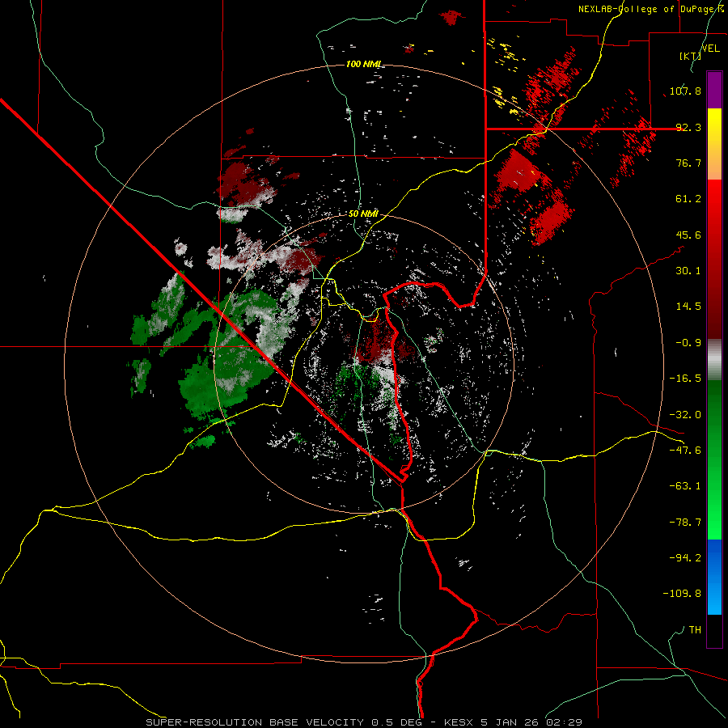Click the 45.6 velocity scale value

[x=688, y=235]
